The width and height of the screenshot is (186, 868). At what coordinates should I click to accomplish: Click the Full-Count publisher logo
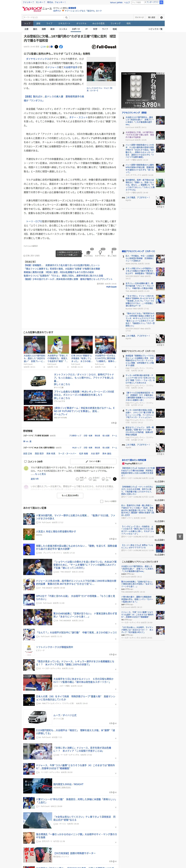click(x=104, y=47)
